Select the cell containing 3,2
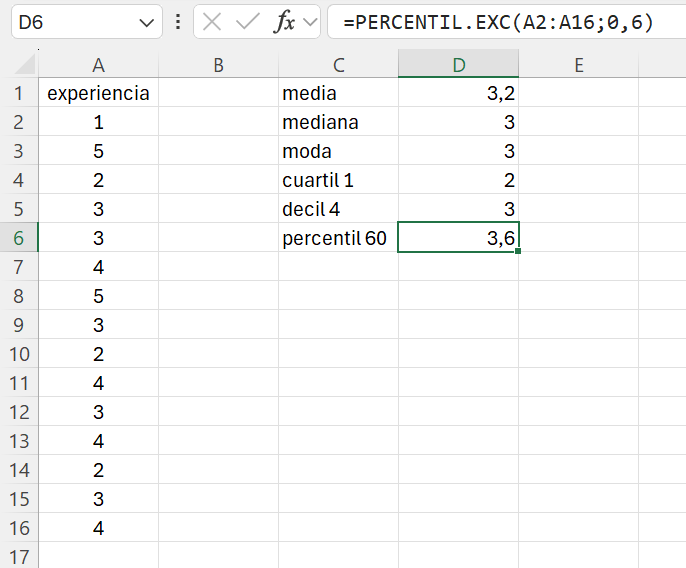This screenshot has height=568, width=686. point(458,94)
